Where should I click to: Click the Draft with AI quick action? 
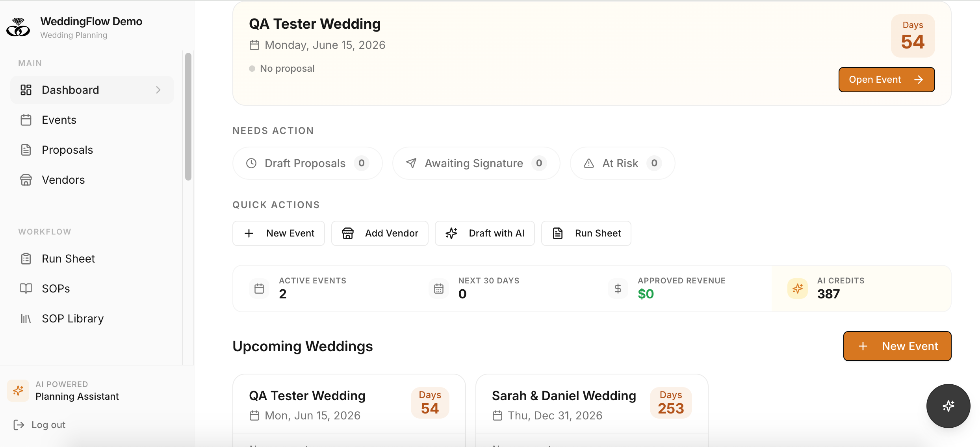coord(485,233)
